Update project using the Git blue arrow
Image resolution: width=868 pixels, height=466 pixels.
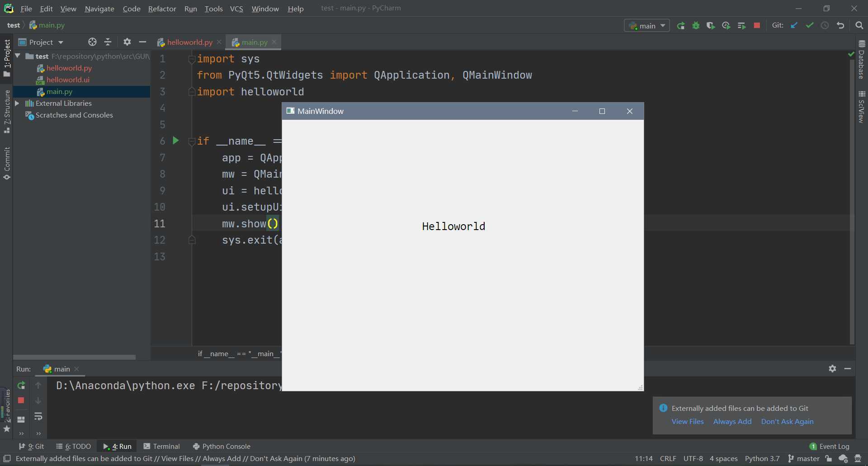[794, 26]
